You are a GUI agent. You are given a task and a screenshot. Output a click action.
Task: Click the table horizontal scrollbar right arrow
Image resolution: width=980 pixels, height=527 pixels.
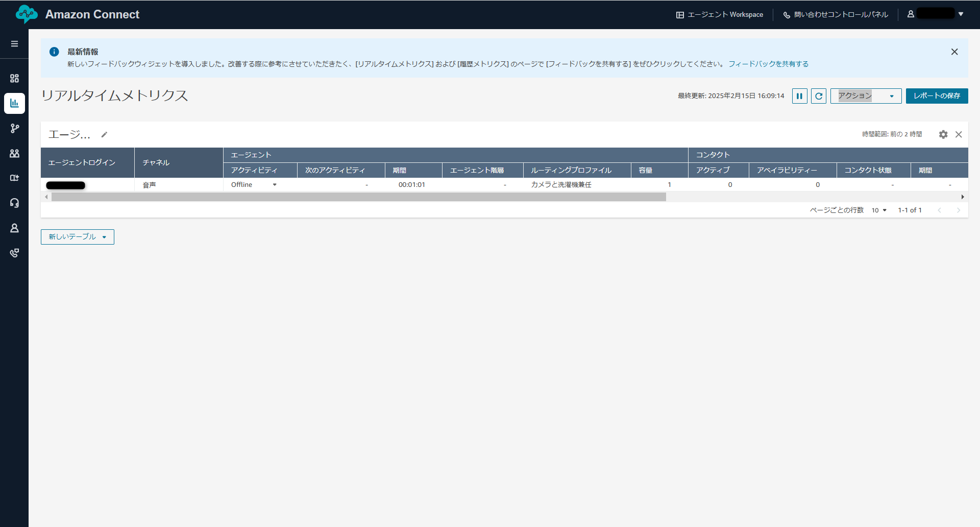coord(963,197)
